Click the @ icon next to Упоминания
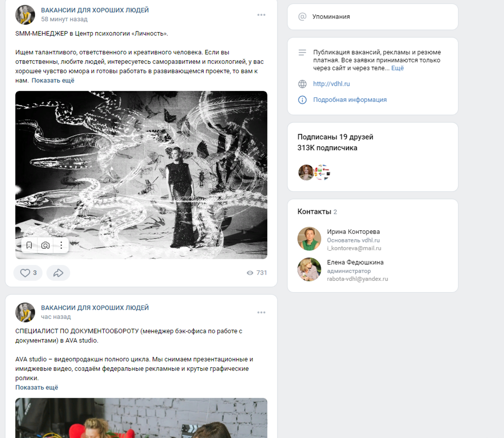504x438 pixels. point(302,17)
